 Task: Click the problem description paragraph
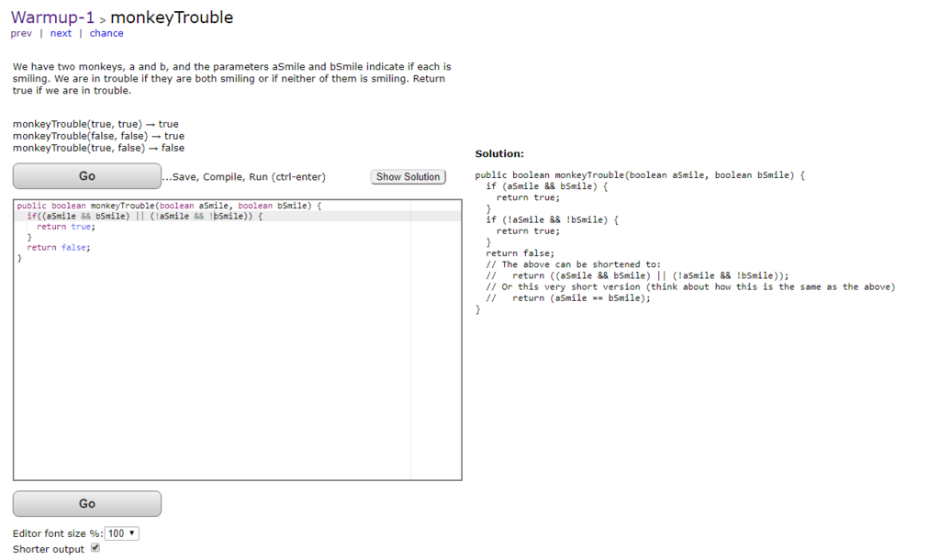click(231, 79)
